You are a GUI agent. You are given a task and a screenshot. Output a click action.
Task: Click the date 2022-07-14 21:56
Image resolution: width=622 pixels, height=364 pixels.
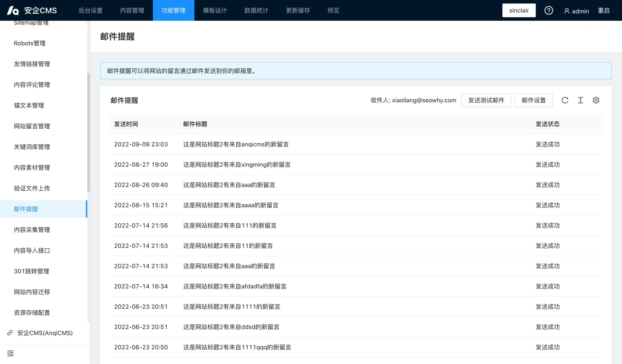141,225
